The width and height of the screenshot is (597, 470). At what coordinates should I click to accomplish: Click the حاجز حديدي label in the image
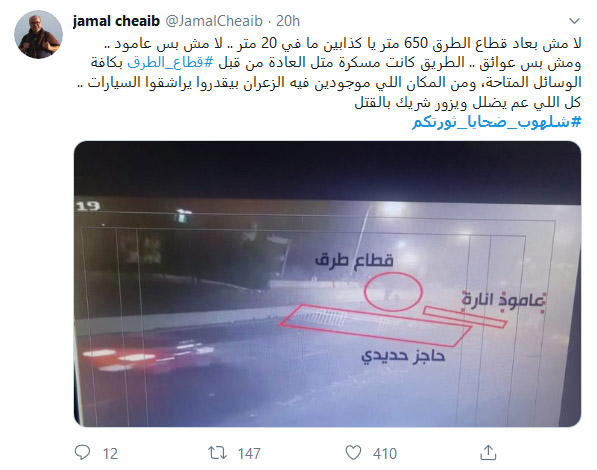pos(403,356)
